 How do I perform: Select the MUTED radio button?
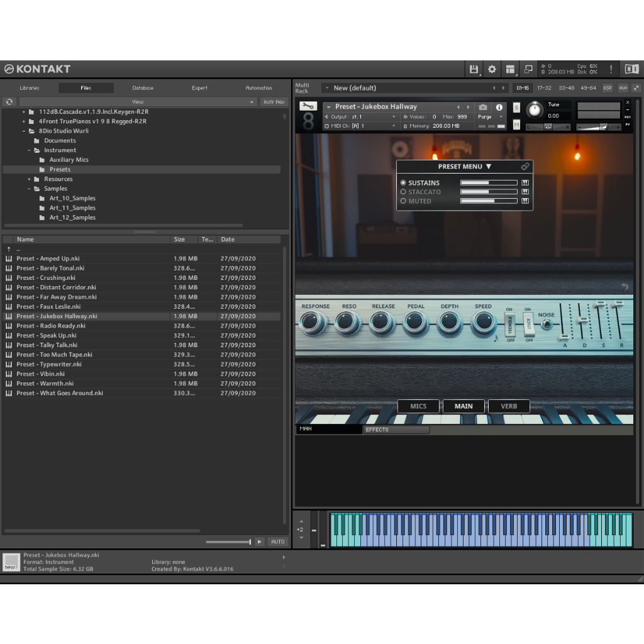click(403, 201)
